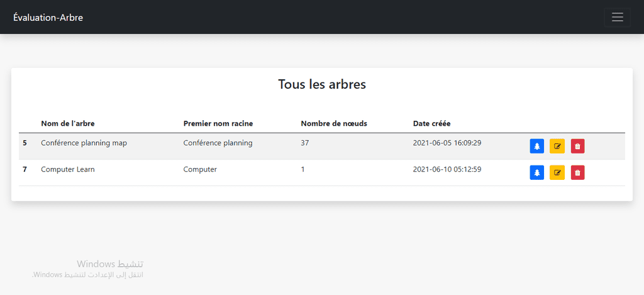Screen dimensions: 644x295
Task: Select the Computer Learn name cell
Action: (68, 169)
